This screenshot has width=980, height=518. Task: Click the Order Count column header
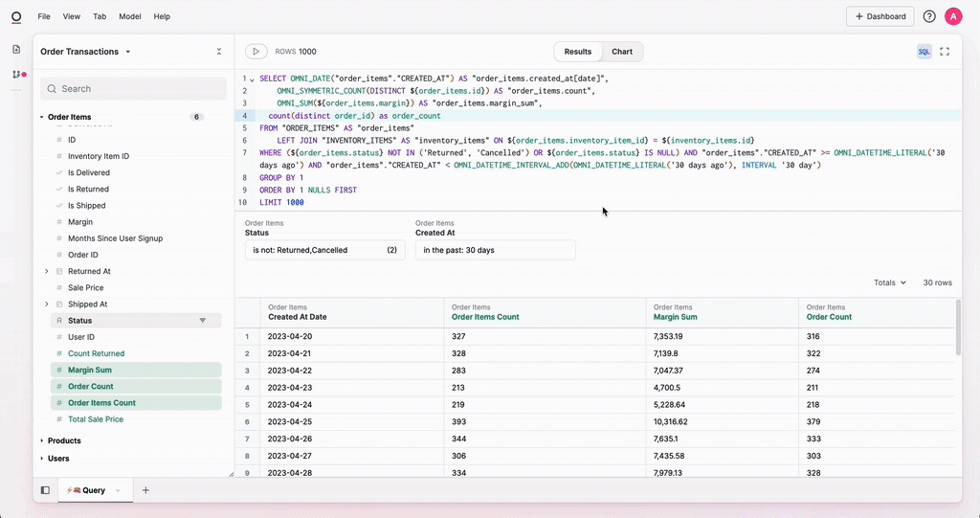[877, 312]
